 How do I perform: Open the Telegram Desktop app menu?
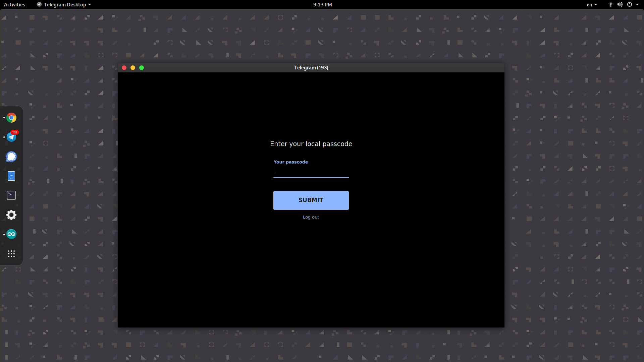click(x=64, y=5)
